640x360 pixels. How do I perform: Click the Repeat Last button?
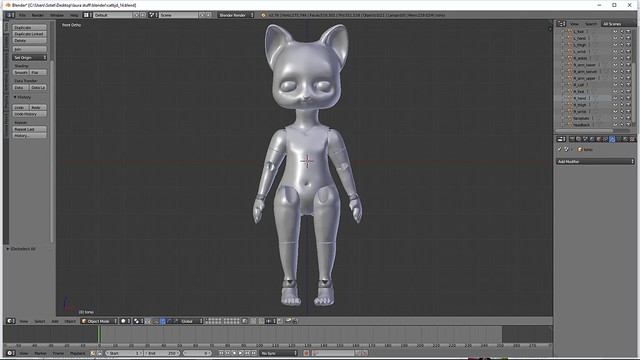[29, 129]
